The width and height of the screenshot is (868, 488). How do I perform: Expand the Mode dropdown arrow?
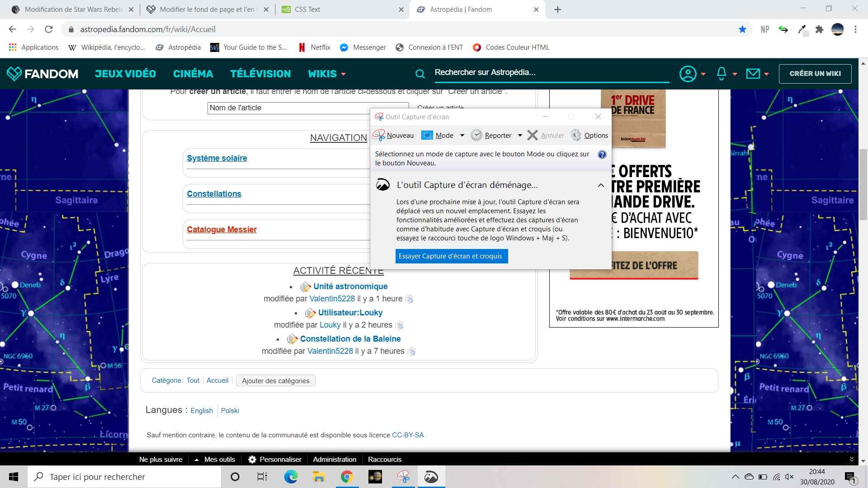462,136
